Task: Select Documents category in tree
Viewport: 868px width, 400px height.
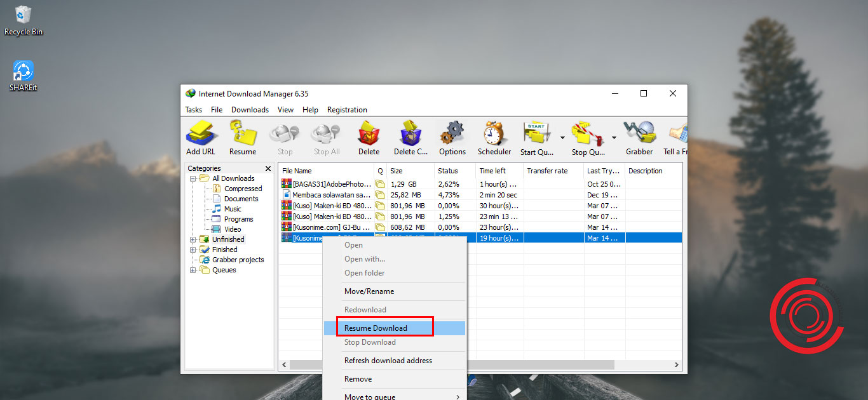Action: pyautogui.click(x=241, y=199)
